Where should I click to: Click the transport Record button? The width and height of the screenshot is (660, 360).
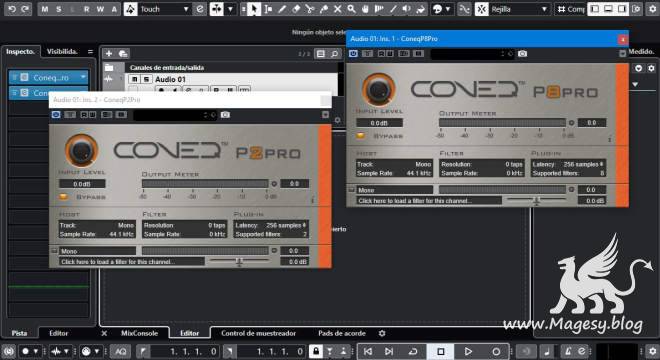coord(496,351)
